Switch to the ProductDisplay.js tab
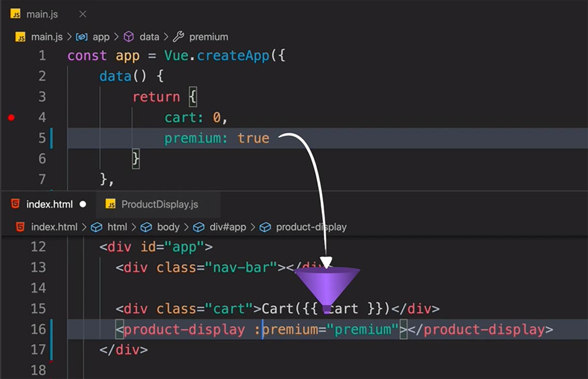 (159, 204)
